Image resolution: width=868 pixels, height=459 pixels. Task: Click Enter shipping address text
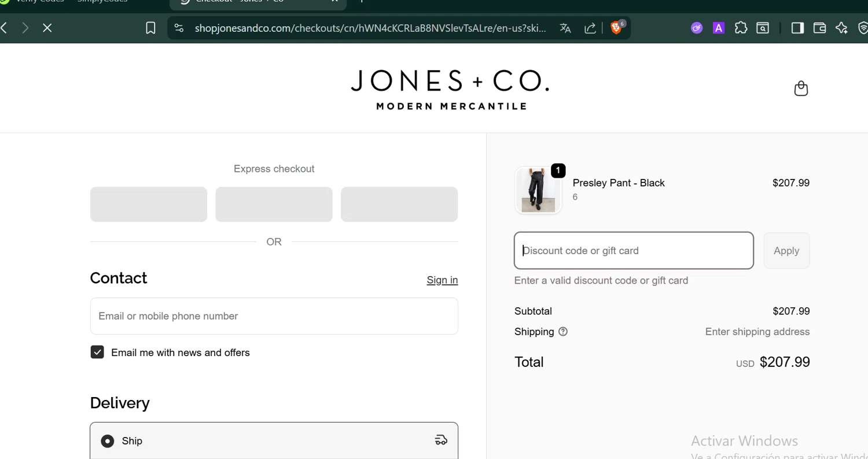point(757,332)
